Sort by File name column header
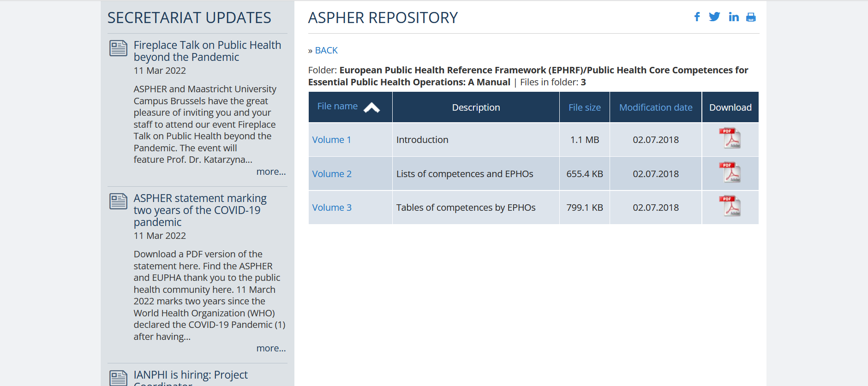 point(337,107)
